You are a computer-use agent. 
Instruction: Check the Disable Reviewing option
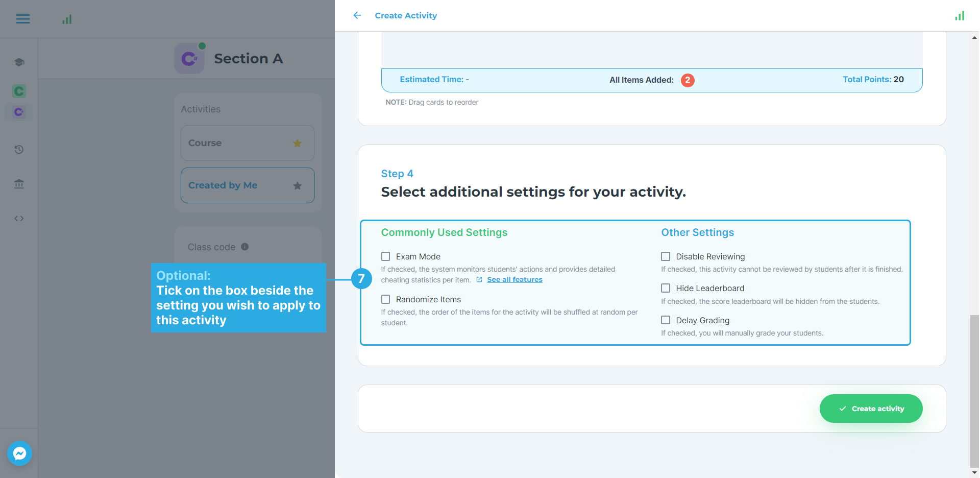click(x=666, y=256)
